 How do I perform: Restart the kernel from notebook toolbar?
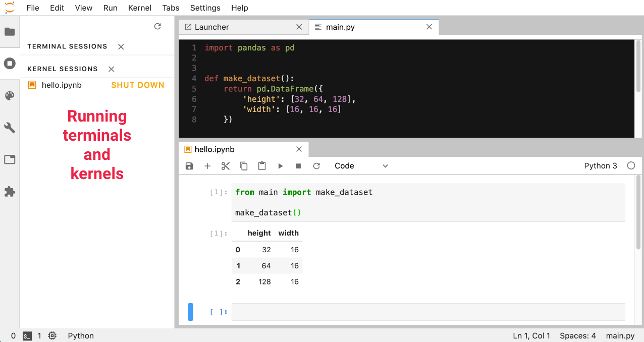[316, 166]
